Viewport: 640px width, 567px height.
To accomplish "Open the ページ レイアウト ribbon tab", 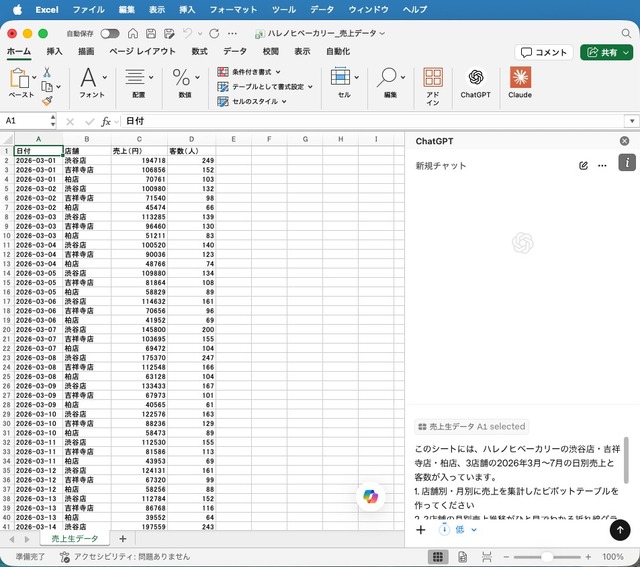I will point(142,51).
